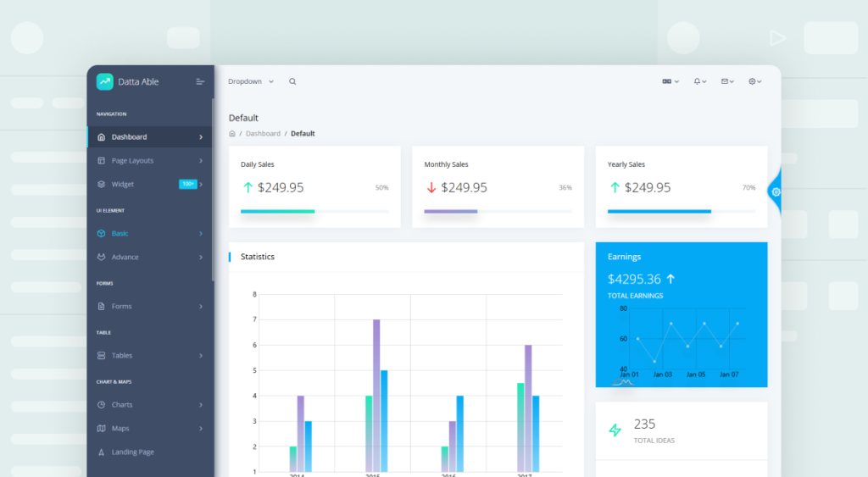Click the Widget layers icon
Viewport: 868px width, 477px height.
[102, 184]
